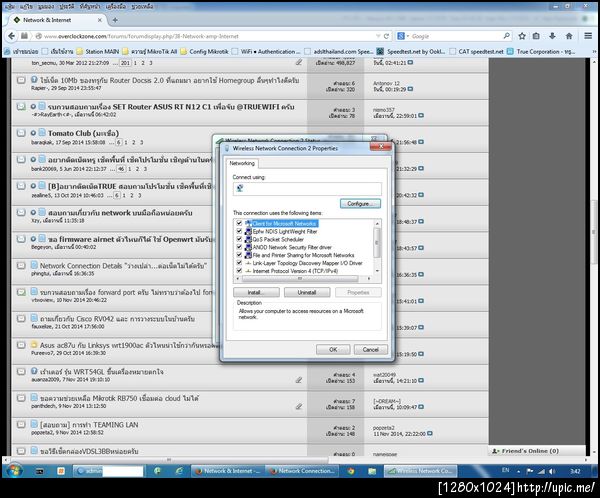Click the Configure... button
The width and height of the screenshot is (600, 498).
tap(360, 204)
